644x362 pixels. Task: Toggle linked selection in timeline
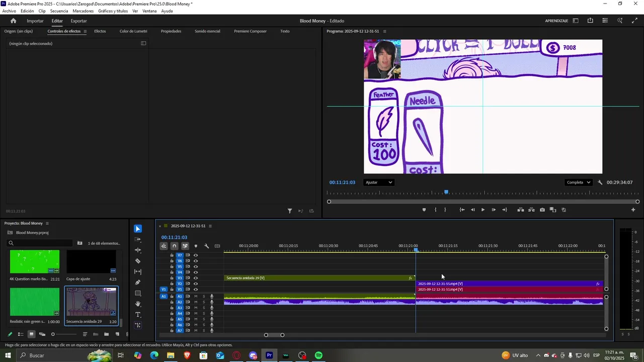tap(185, 246)
